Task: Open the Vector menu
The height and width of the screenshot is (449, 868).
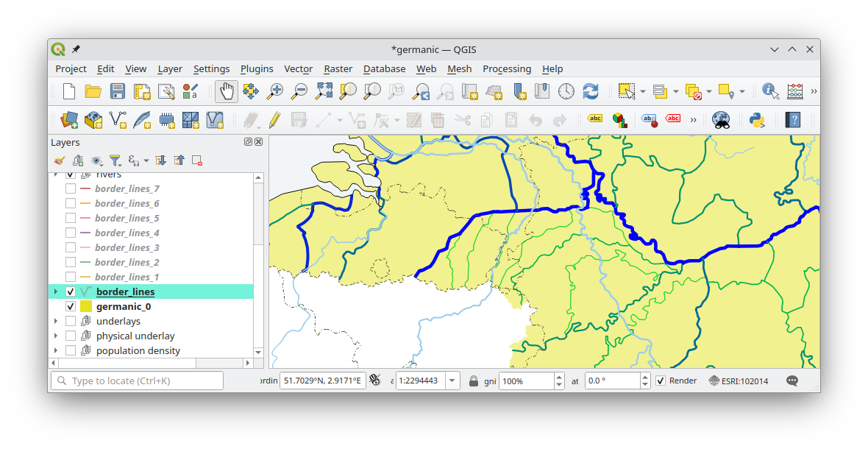Action: pyautogui.click(x=298, y=68)
